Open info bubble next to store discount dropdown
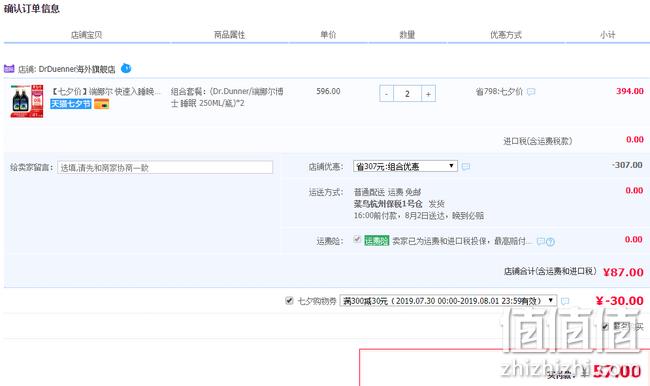This screenshot has height=386, width=650. (x=466, y=167)
